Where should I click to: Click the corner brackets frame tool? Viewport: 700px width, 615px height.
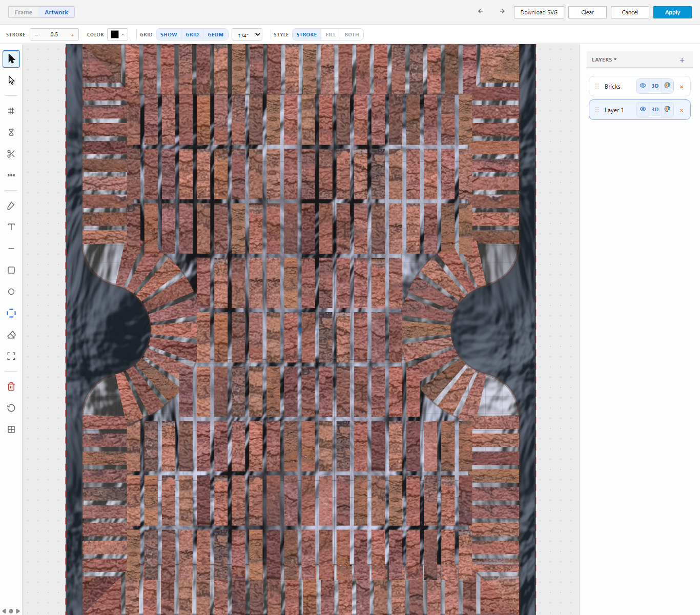pyautogui.click(x=11, y=356)
